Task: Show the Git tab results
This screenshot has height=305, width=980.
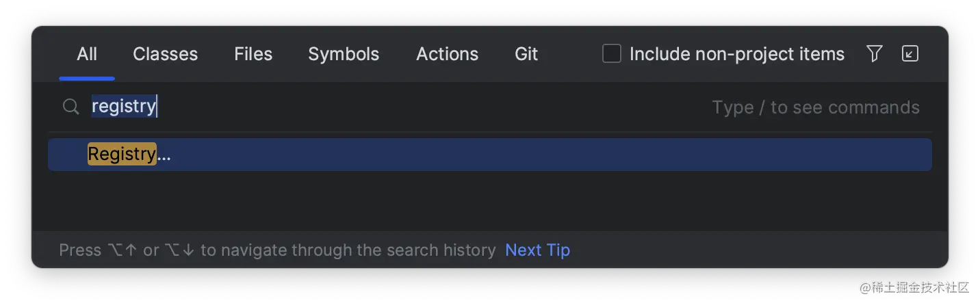Action: point(526,54)
